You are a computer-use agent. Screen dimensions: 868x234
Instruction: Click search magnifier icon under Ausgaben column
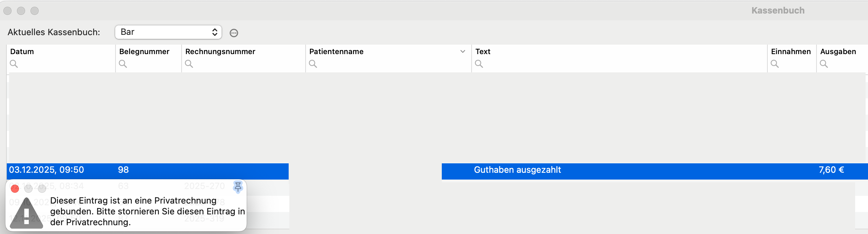tap(824, 64)
